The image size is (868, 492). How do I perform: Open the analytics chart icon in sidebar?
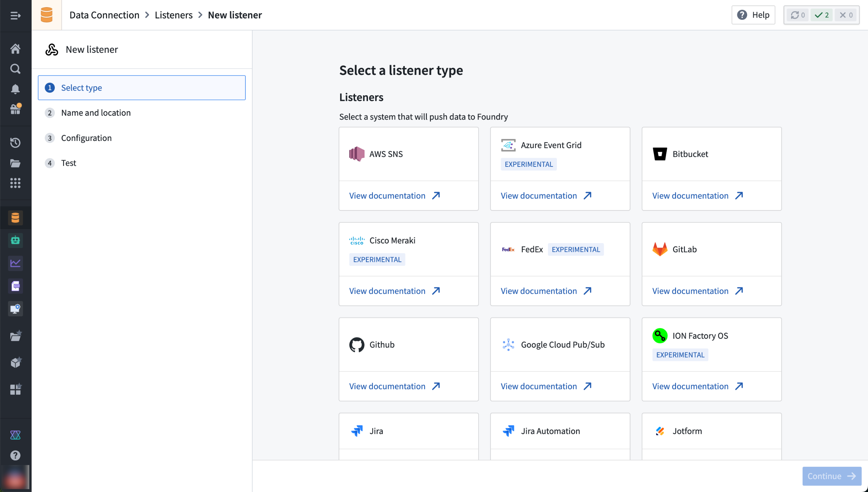click(x=15, y=263)
